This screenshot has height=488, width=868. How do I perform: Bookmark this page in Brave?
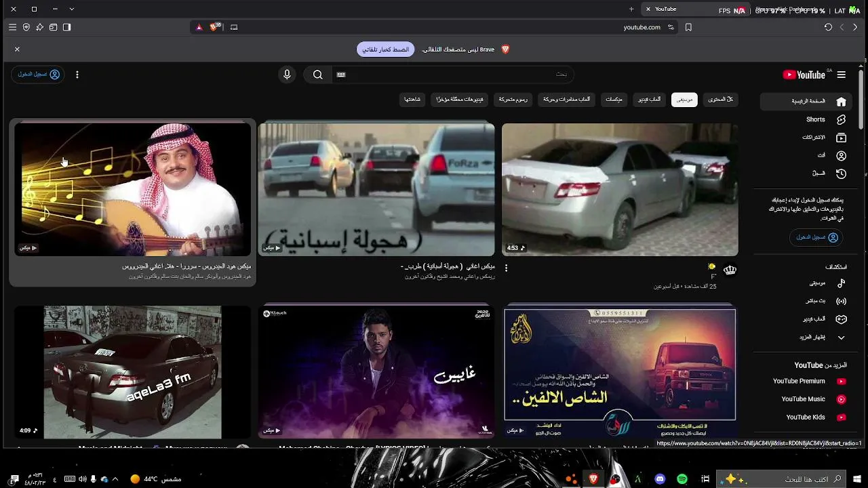click(688, 27)
